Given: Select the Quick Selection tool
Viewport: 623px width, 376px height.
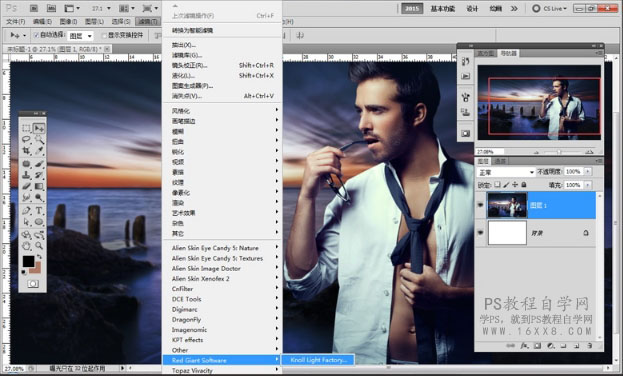Looking at the screenshot, I should 39,140.
